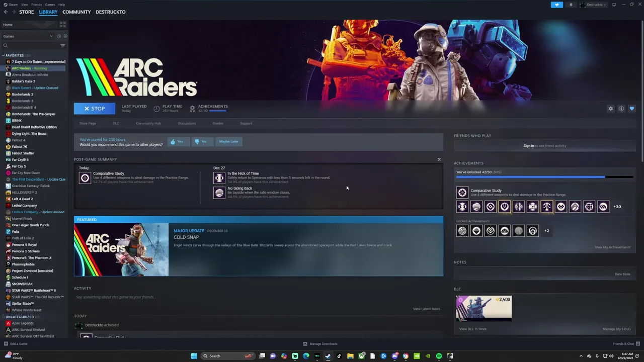The height and width of the screenshot is (362, 644).
Task: Click New Note in Notes panel
Action: point(622,274)
